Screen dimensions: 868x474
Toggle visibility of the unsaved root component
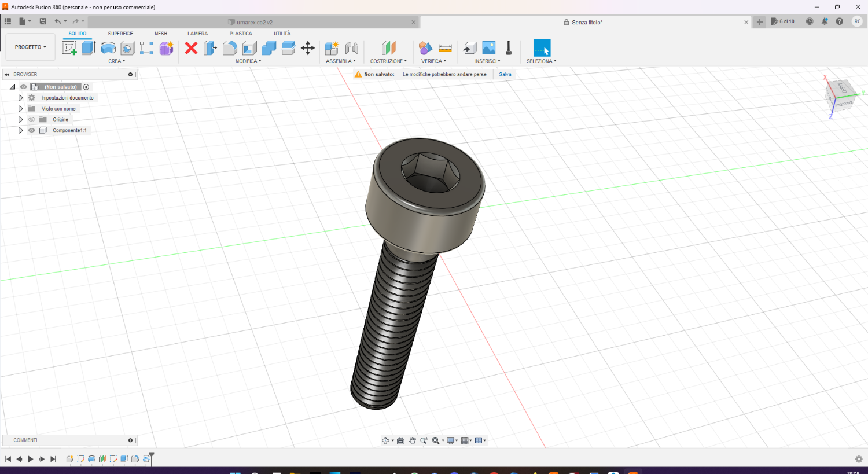[24, 87]
